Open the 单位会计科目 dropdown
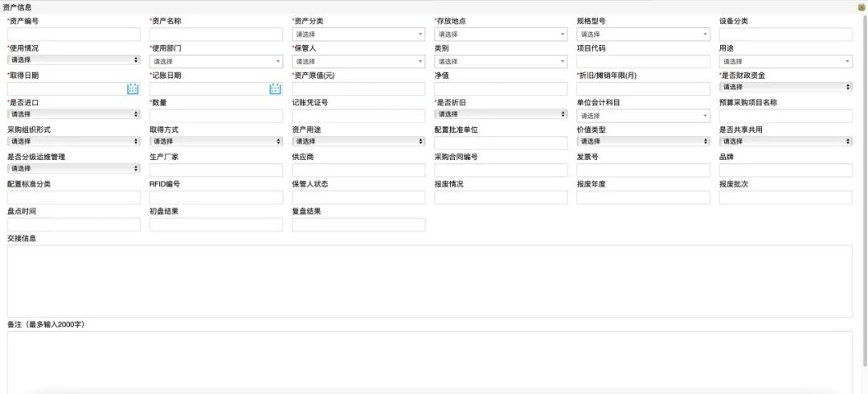 (643, 116)
